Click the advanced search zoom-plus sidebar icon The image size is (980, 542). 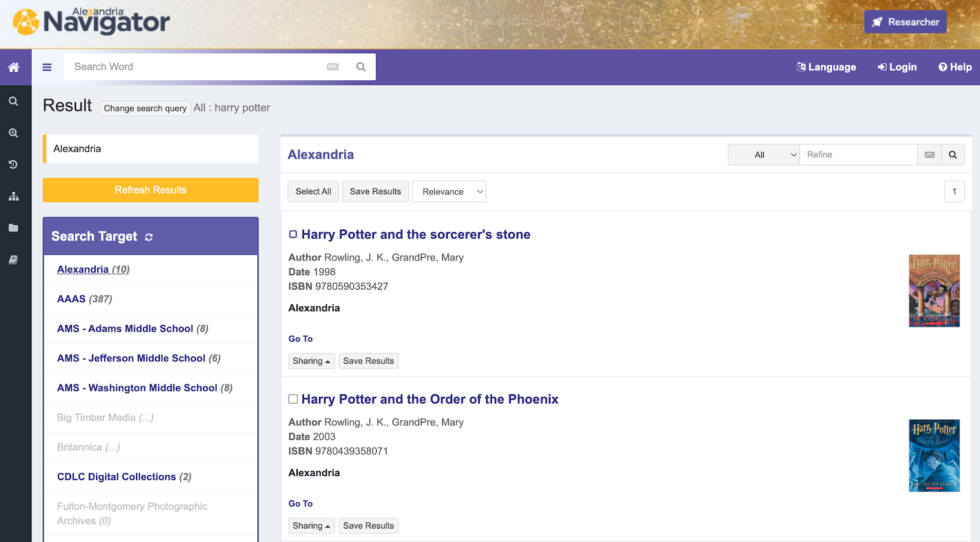13,133
